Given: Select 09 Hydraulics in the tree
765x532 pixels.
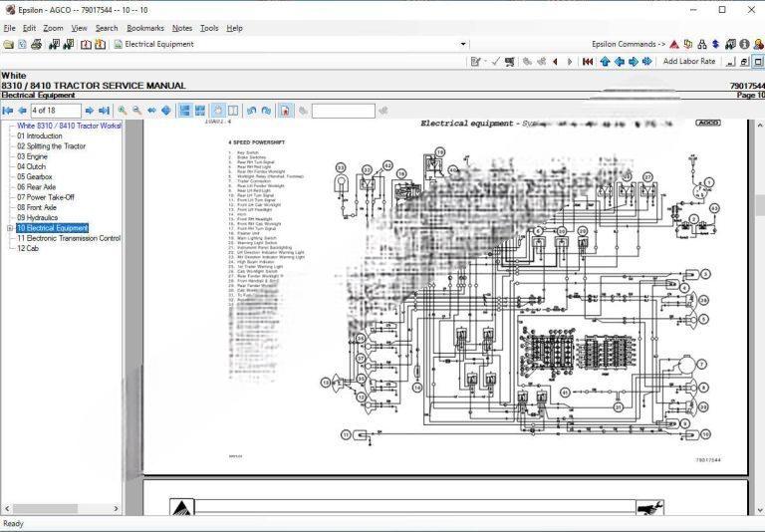Looking at the screenshot, I should 37,217.
